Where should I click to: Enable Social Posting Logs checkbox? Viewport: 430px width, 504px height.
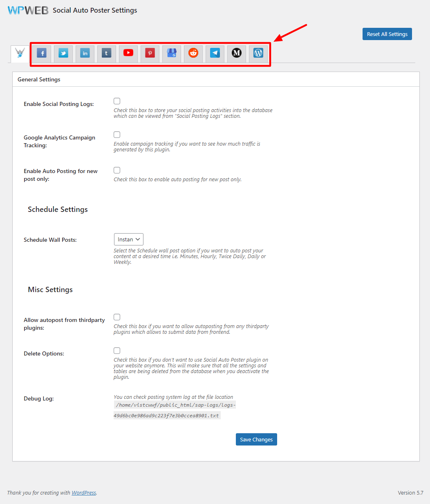pos(117,101)
